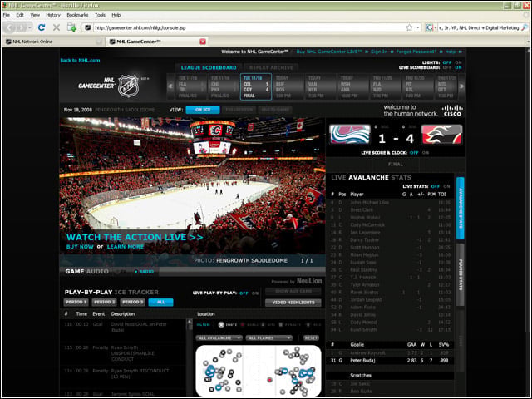Click the Colorado Avalanche team logo
Image resolution: width=532 pixels, height=399 pixels.
point(350,135)
